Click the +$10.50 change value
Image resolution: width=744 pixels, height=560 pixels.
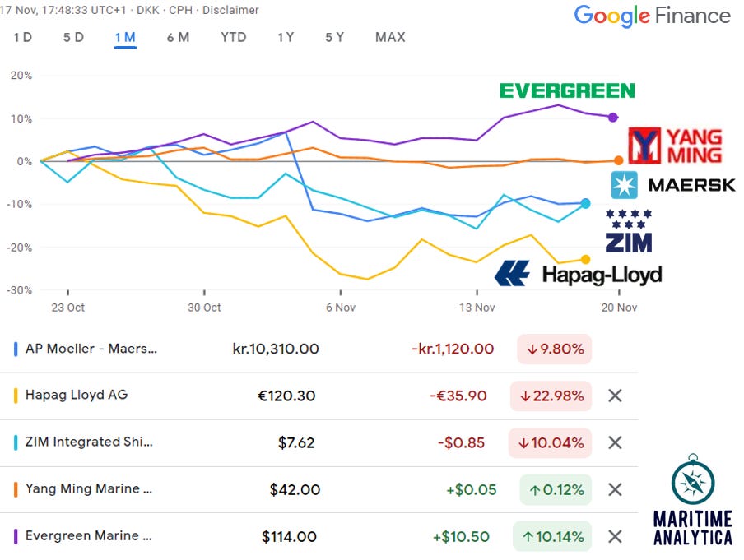[x=461, y=537]
